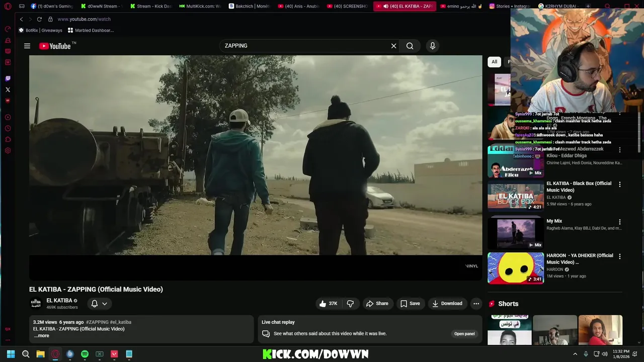
Task: Download the ZAPPING video
Action: click(x=447, y=304)
